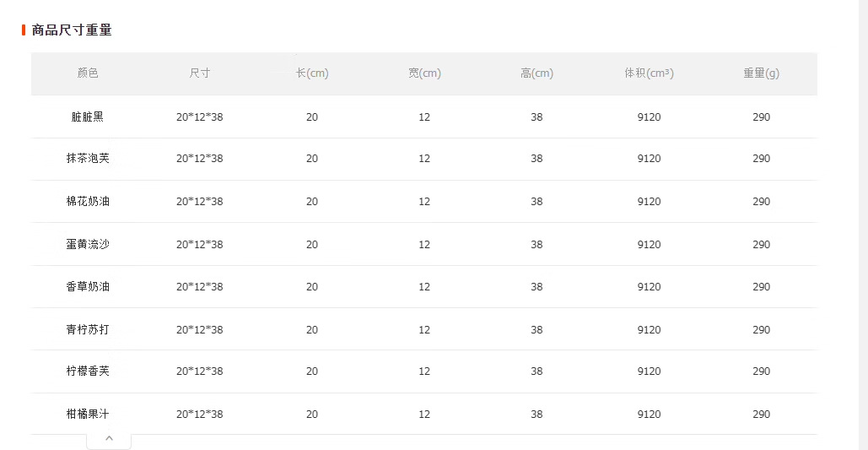The image size is (868, 450).
Task: Click the 尺寸 column header
Action: 200,73
